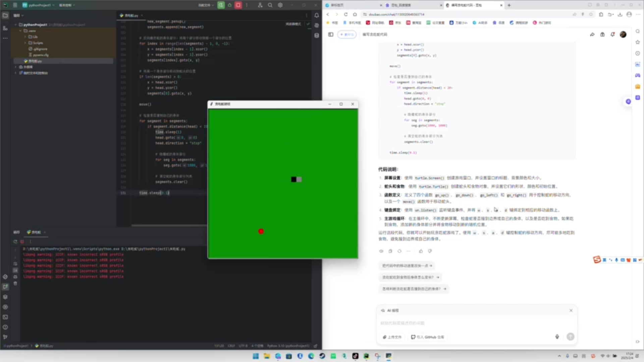Regenerate the AI response with the refresh icon

point(399,251)
